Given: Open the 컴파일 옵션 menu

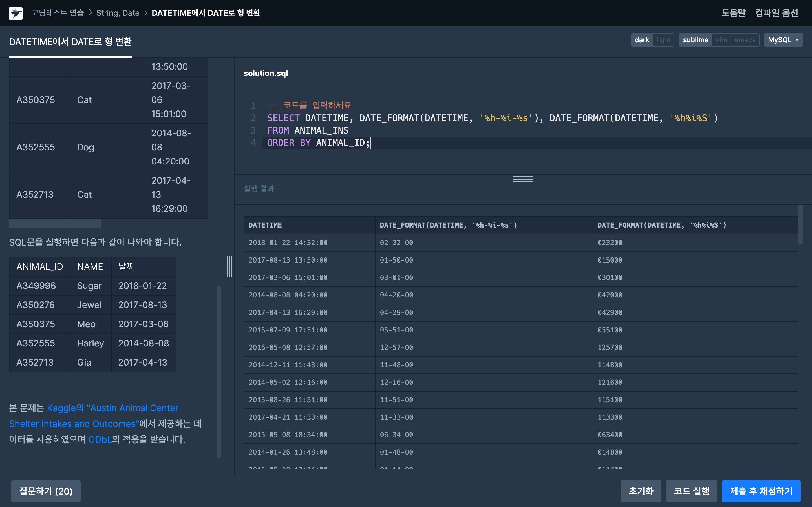Looking at the screenshot, I should (776, 13).
